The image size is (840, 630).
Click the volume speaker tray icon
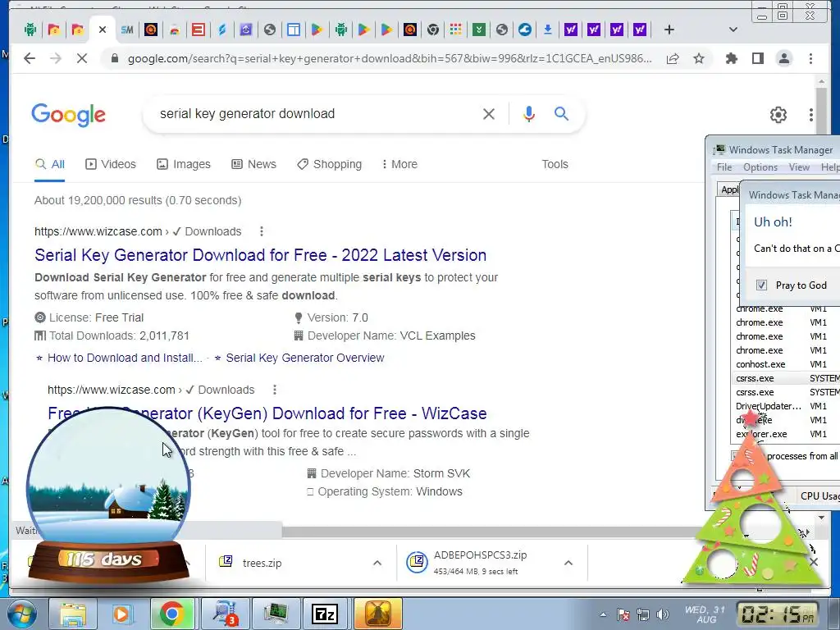(x=663, y=614)
